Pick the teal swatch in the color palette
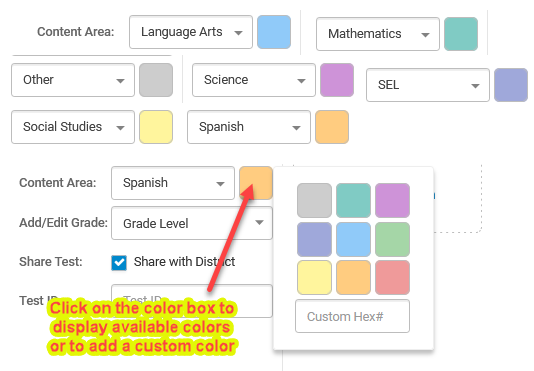534x371 pixels. click(x=354, y=200)
